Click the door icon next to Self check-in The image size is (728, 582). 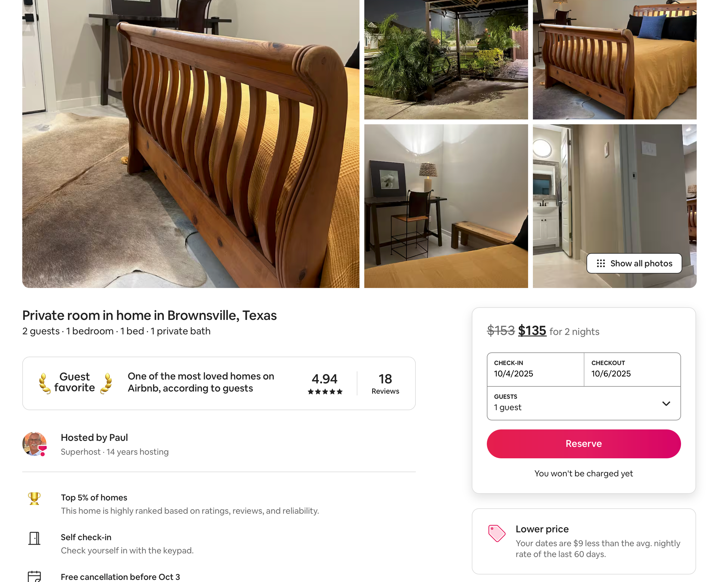click(x=34, y=538)
